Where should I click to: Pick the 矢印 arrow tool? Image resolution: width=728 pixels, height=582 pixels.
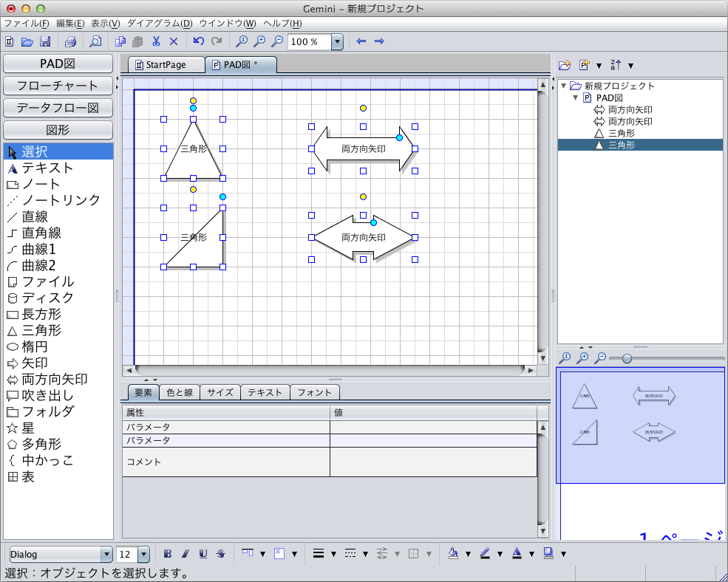pos(58,363)
